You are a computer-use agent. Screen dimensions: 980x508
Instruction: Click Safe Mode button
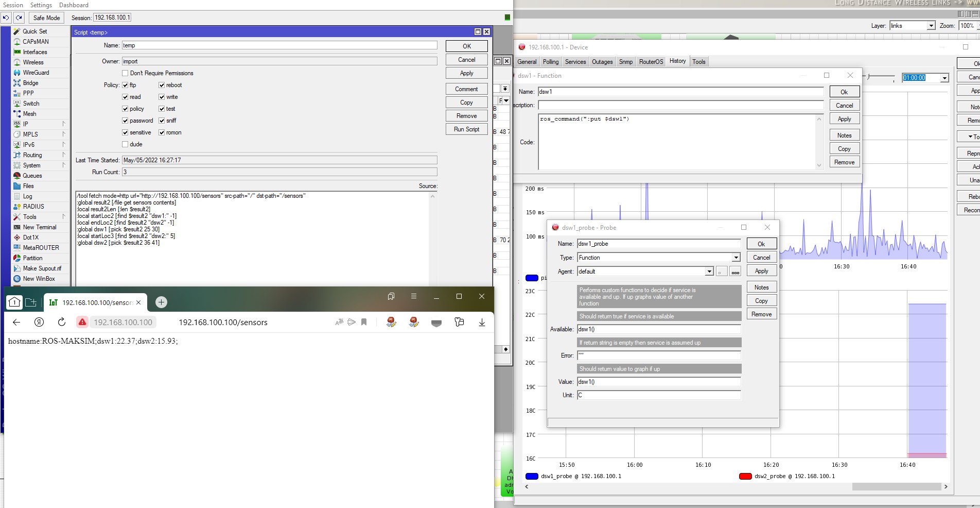pyautogui.click(x=46, y=18)
